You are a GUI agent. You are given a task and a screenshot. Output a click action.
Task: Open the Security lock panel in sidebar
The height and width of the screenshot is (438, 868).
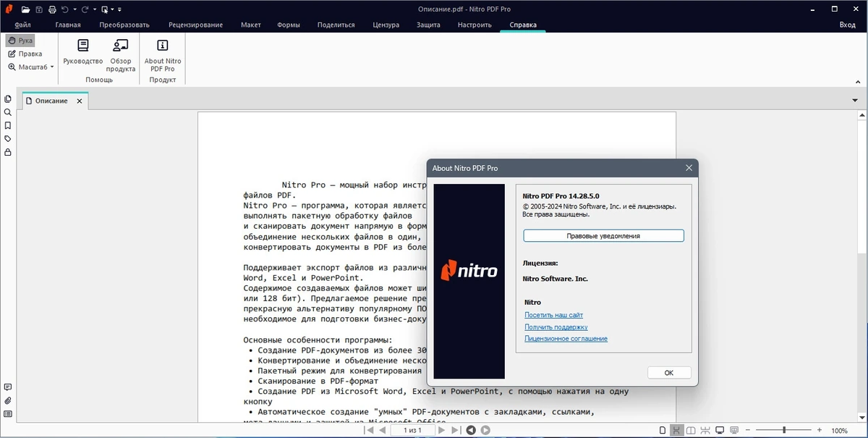point(8,152)
